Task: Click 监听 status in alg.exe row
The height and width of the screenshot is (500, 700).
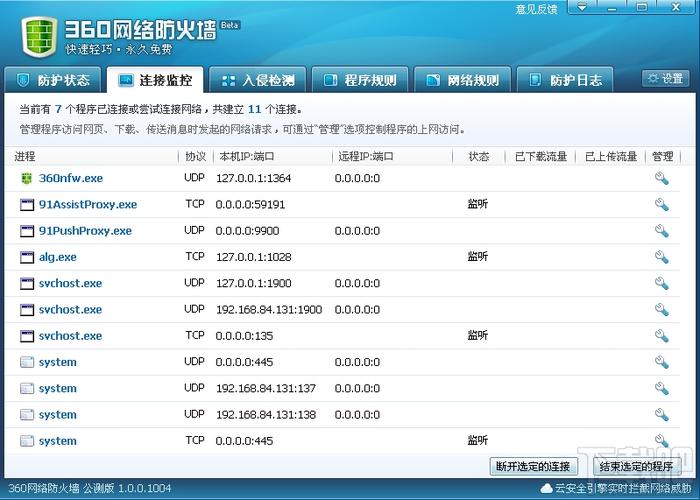Action: point(478,256)
